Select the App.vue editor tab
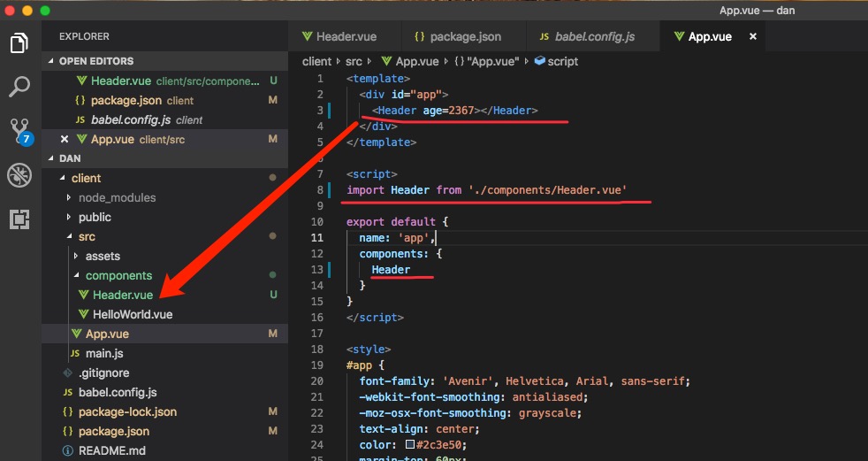Viewport: 868px width, 461px height. (x=703, y=36)
